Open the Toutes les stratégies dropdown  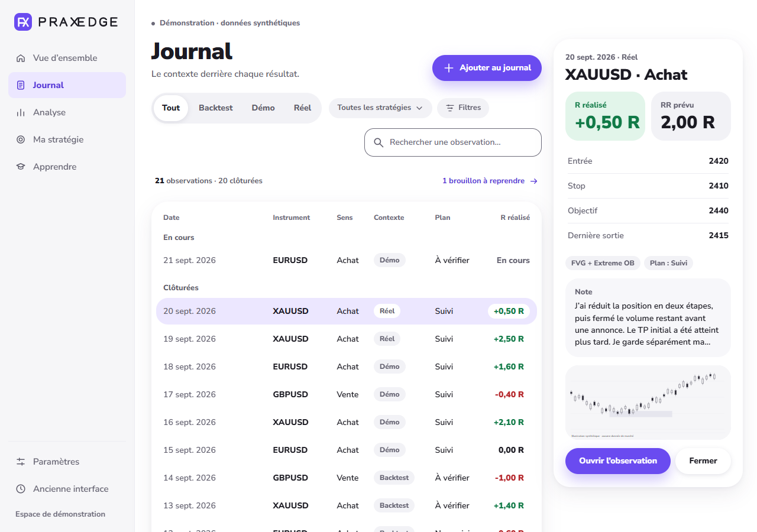[x=380, y=108]
